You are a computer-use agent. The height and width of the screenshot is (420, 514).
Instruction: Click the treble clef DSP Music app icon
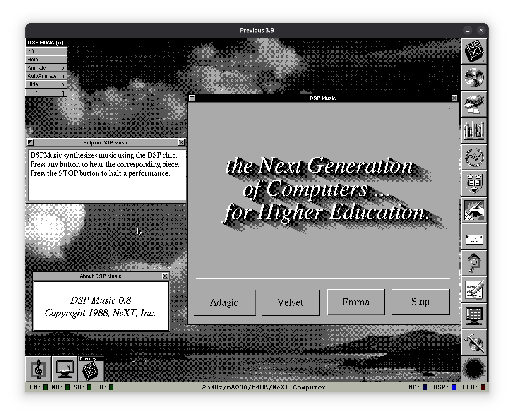point(38,369)
